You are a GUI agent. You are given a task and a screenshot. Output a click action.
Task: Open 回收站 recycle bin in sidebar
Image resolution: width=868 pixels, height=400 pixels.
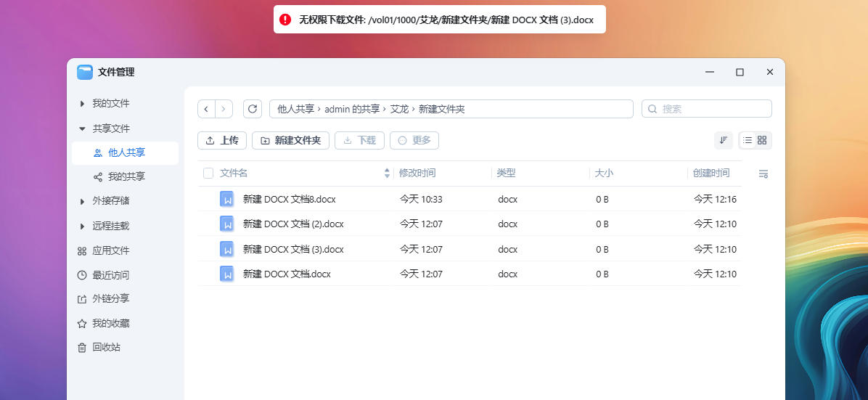pos(106,348)
